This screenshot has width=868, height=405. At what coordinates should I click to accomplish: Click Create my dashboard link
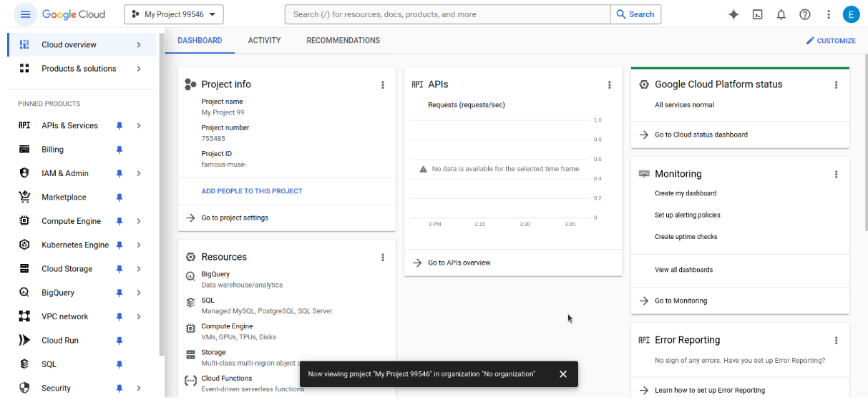(x=686, y=193)
